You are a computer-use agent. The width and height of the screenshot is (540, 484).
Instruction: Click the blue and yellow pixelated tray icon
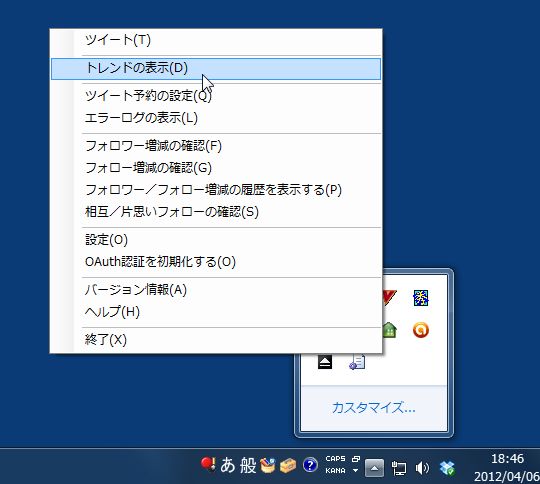(420, 298)
